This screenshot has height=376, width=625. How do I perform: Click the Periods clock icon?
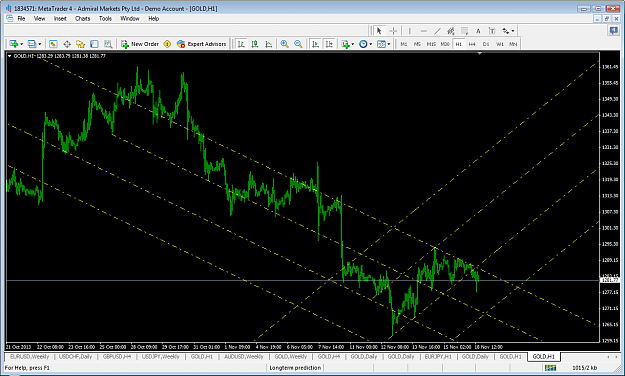[363, 44]
